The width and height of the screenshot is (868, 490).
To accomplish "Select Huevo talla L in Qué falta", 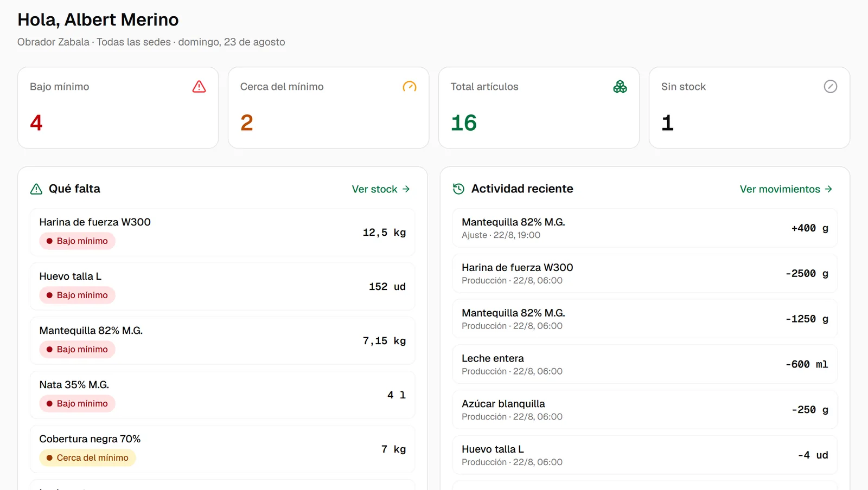I will [222, 287].
